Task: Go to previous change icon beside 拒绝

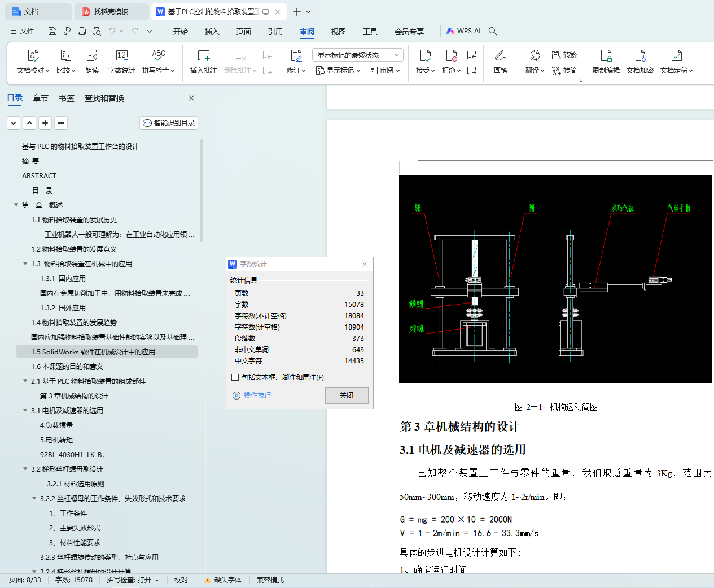Action: coord(472,55)
